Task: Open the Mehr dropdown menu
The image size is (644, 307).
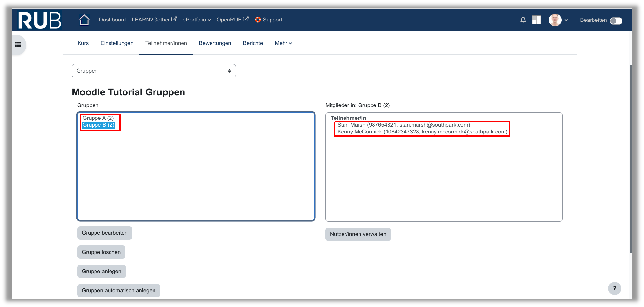Action: point(283,43)
